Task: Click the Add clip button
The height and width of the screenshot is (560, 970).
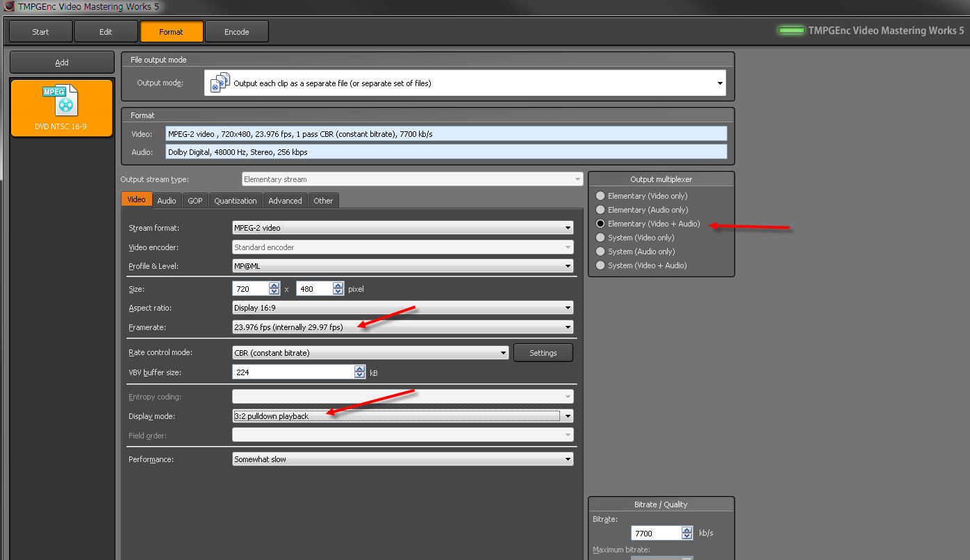Action: (62, 63)
